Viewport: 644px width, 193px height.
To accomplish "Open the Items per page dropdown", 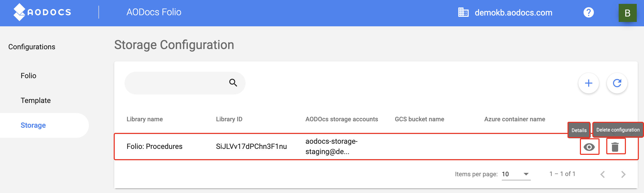I will point(515,174).
